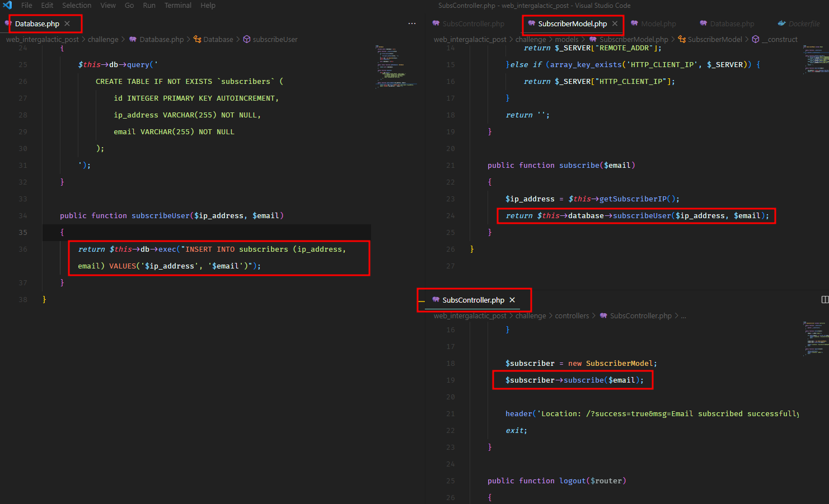Close the Database.php tab in left editor
Viewport: 829px width, 504px height.
tap(67, 23)
